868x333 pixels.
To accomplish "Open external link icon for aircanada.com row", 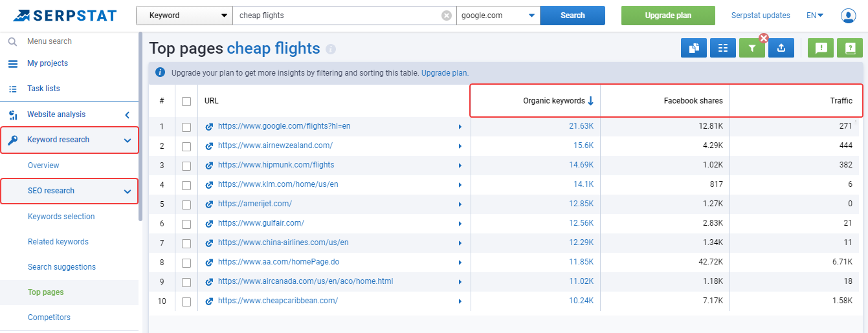I will pyautogui.click(x=209, y=282).
